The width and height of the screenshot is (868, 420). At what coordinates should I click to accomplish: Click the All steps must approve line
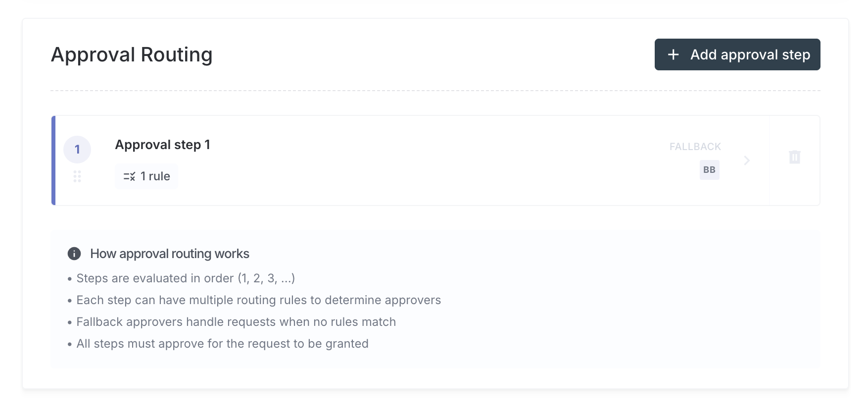(222, 344)
